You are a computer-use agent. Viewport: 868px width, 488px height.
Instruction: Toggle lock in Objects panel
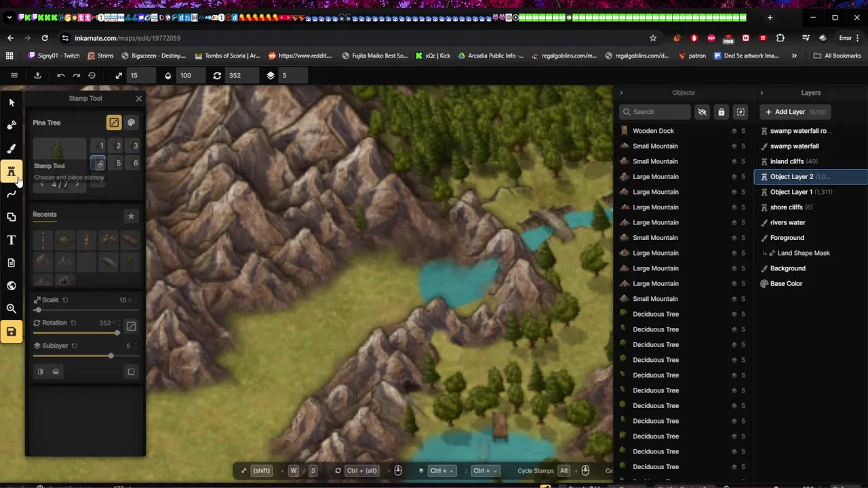click(722, 112)
